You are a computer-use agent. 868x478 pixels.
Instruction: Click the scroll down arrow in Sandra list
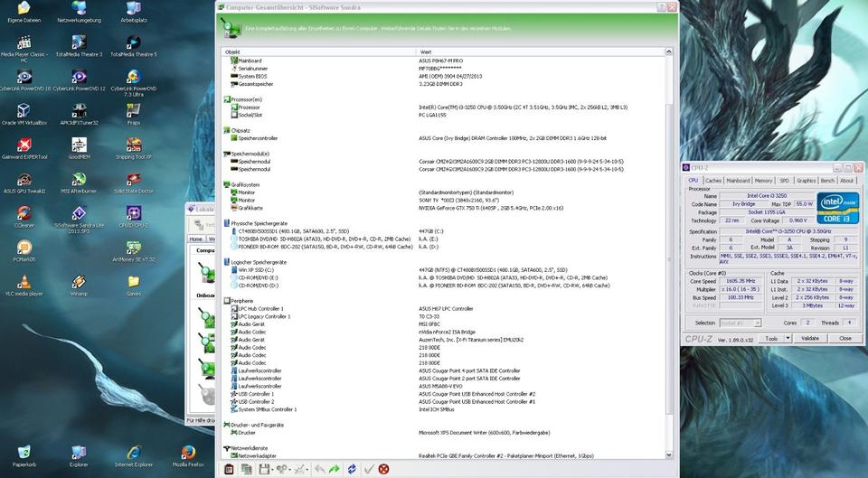click(669, 455)
